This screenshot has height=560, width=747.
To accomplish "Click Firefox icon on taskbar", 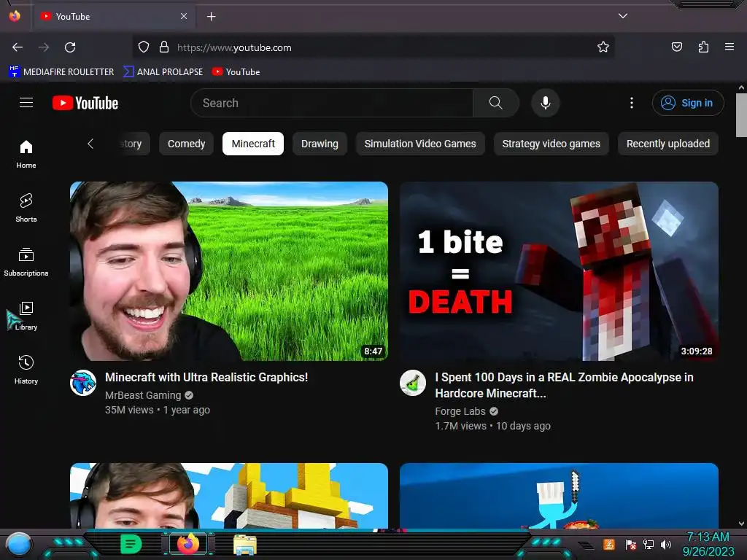I will [188, 544].
